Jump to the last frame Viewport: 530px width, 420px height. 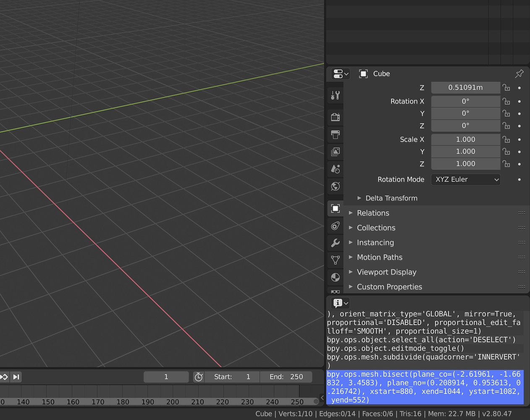pyautogui.click(x=16, y=377)
